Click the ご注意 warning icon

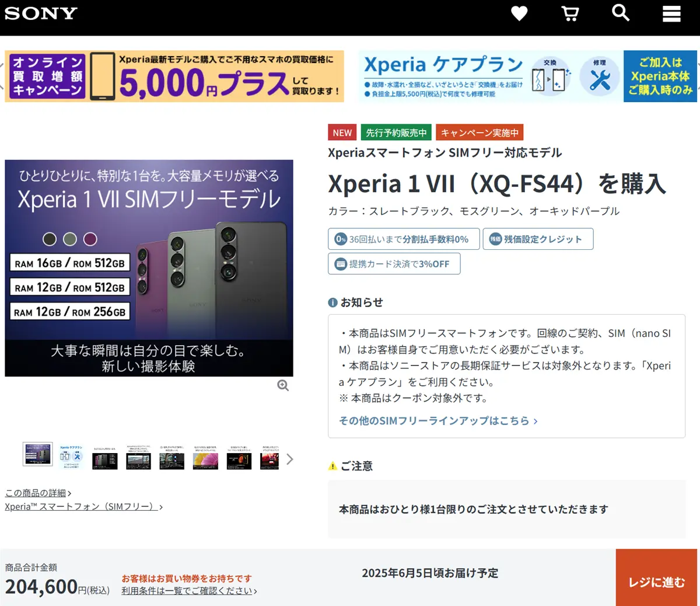coord(332,466)
